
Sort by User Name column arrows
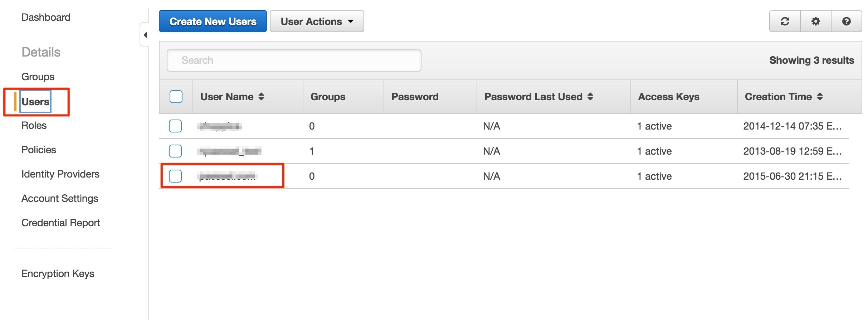(x=261, y=97)
